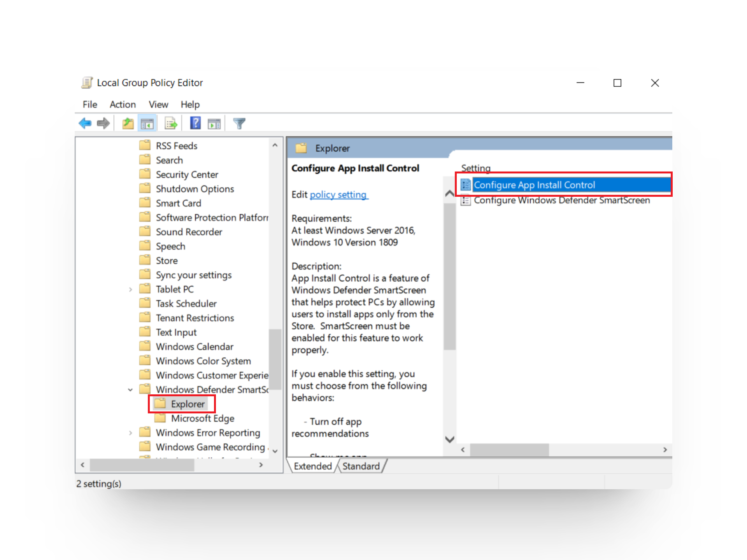Expand the Windows Error Reporting node
The height and width of the screenshot is (560, 747).
click(x=130, y=432)
